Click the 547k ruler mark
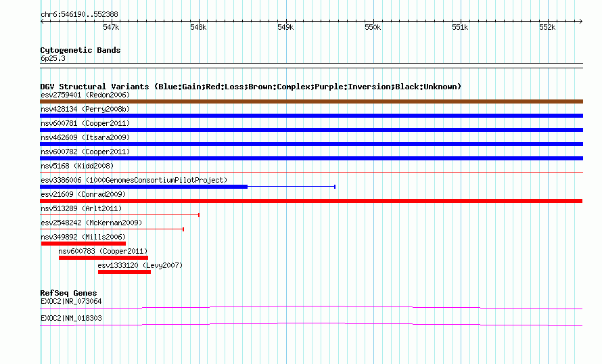The height and width of the screenshot is (364, 602). point(111,27)
